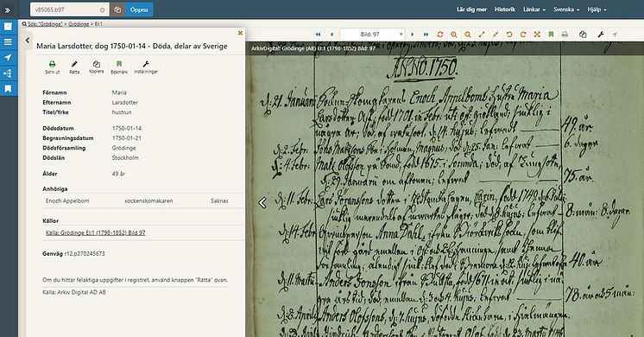The width and height of the screenshot is (644, 337).
Task: Click the v85065.b97 search input field
Action: coord(69,10)
